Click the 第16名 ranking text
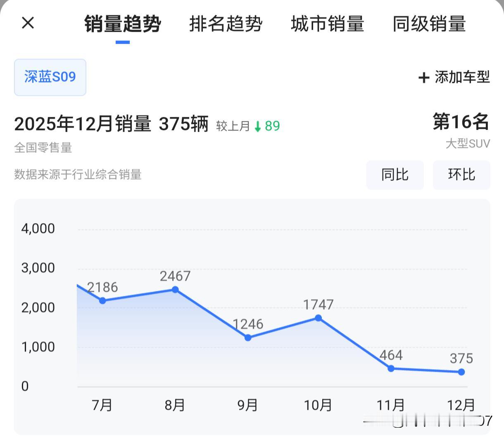This screenshot has width=504, height=438. pyautogui.click(x=461, y=122)
